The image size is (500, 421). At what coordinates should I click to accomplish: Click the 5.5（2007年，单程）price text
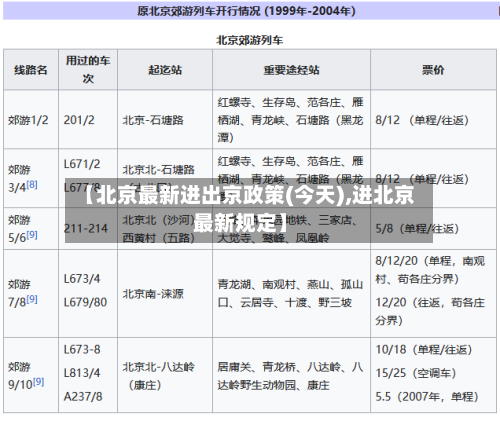[x=427, y=396]
